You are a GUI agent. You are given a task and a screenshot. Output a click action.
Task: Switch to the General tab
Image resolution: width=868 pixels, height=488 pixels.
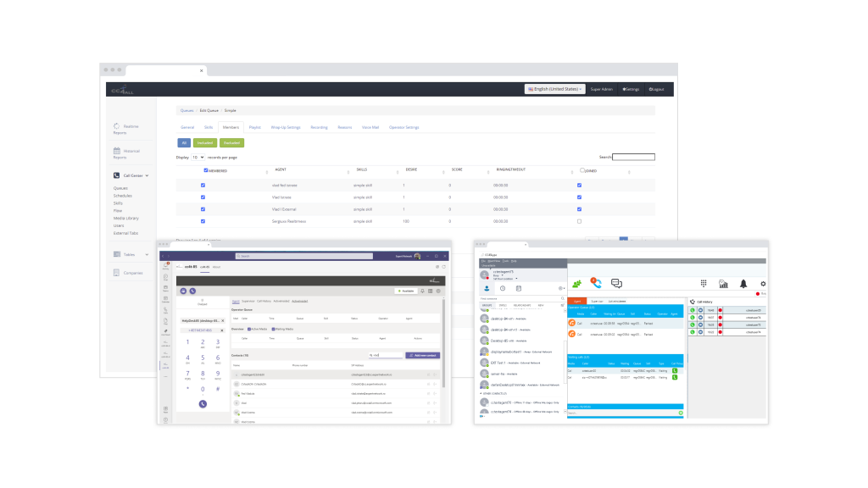point(187,127)
